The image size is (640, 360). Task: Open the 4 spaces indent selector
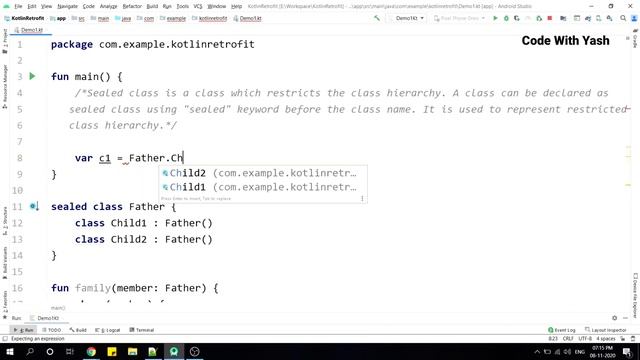[606, 339]
